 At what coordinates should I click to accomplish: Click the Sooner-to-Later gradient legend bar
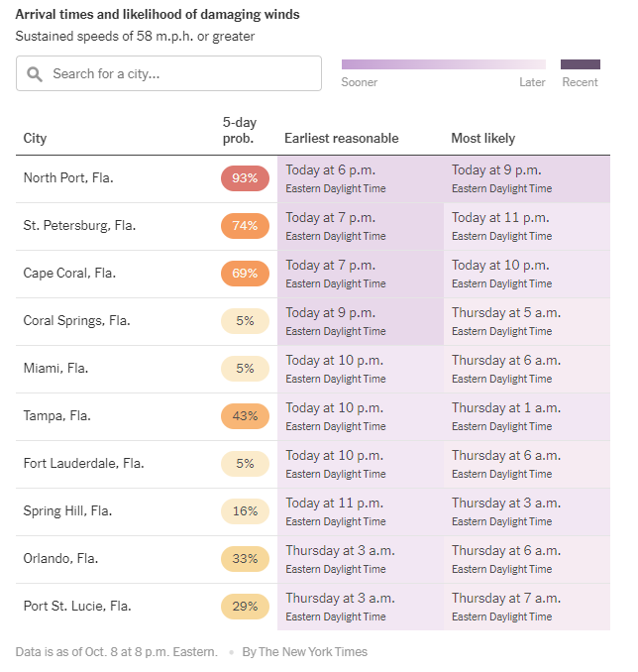443,64
